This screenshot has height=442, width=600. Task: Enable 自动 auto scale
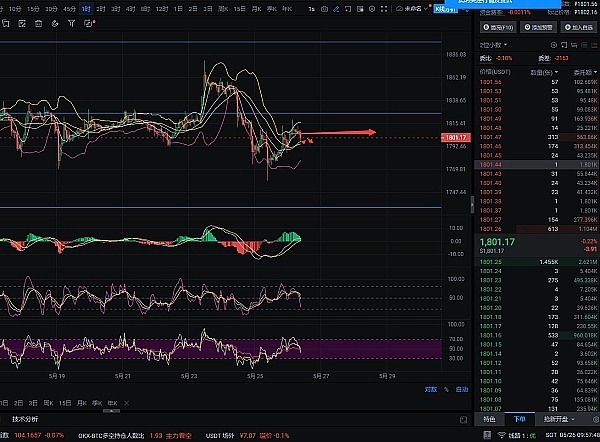461,389
